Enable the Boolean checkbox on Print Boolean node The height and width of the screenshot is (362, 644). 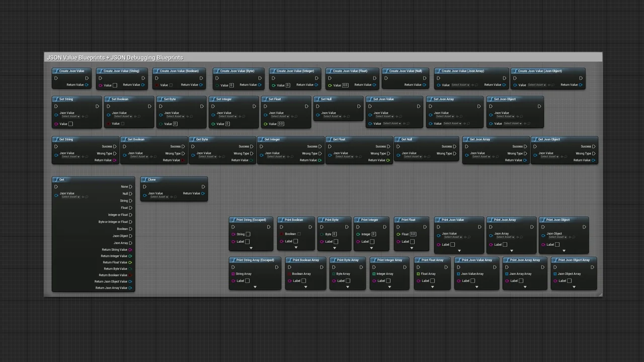pyautogui.click(x=299, y=234)
